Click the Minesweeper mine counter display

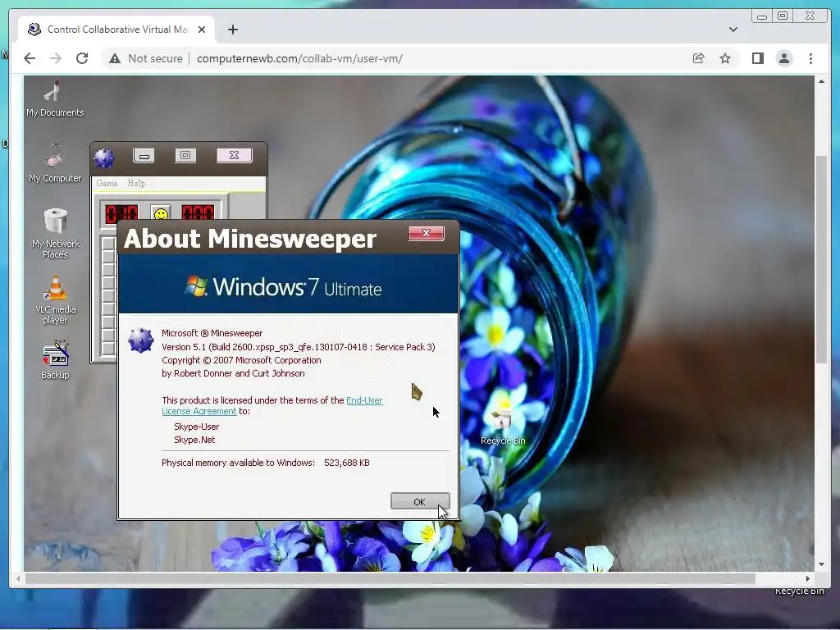[121, 213]
